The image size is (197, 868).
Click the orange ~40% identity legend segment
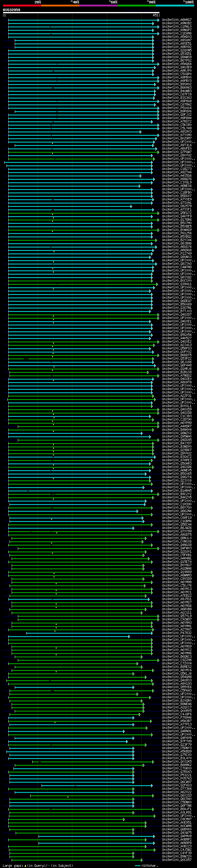60,6
